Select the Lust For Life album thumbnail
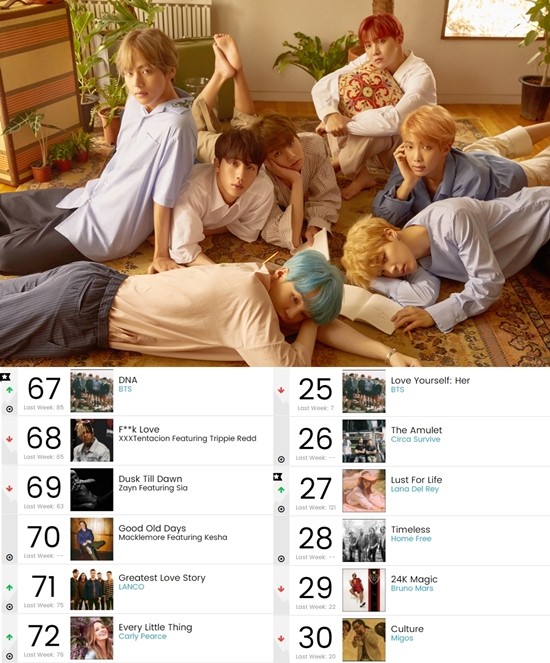This screenshot has height=663, width=550. (x=364, y=491)
